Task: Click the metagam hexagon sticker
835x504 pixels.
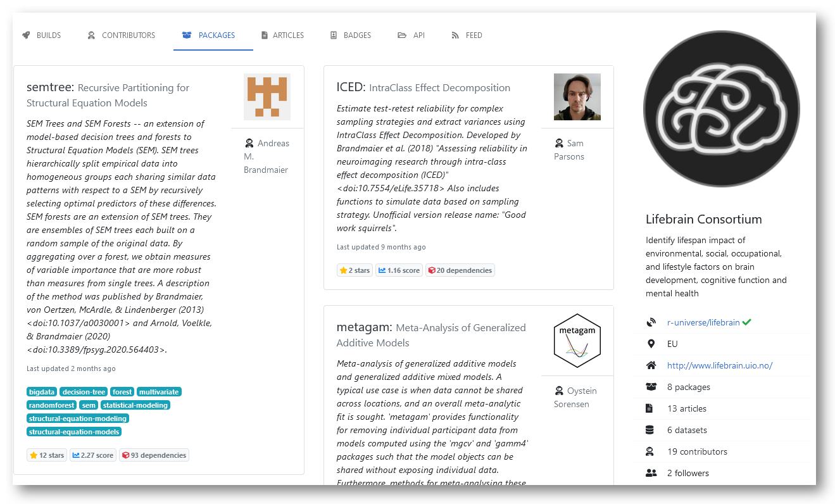Action: [577, 341]
